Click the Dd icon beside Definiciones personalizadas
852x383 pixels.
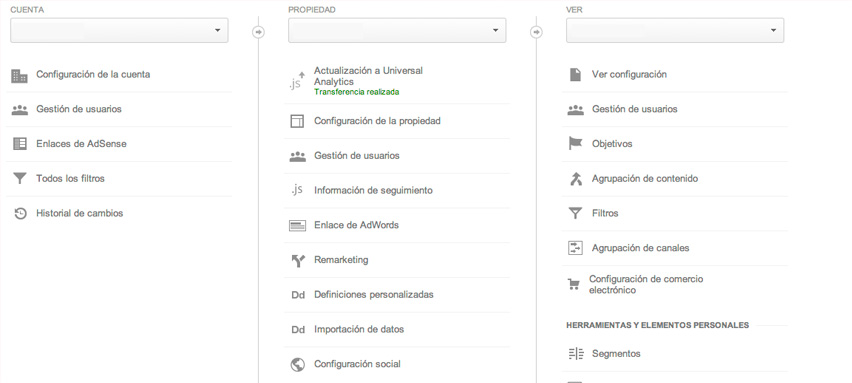[298, 296]
